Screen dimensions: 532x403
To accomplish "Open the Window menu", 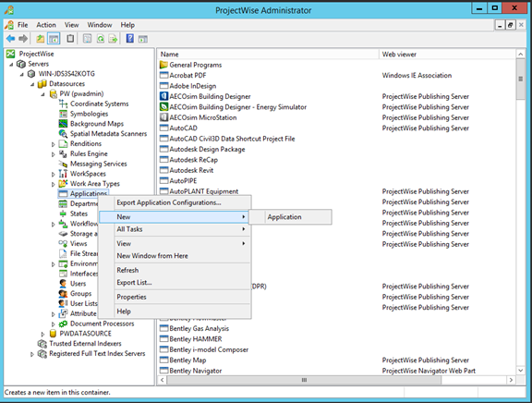I will (x=100, y=25).
